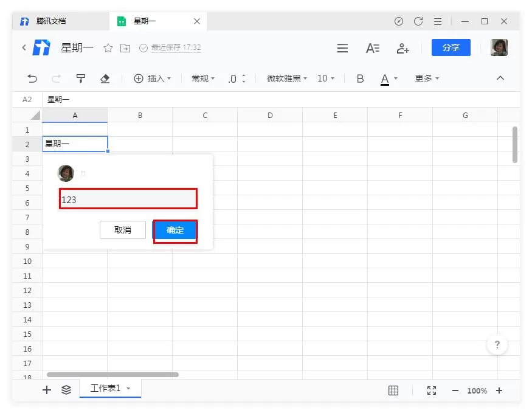Click the refresh icon in title bar

[x=418, y=21]
